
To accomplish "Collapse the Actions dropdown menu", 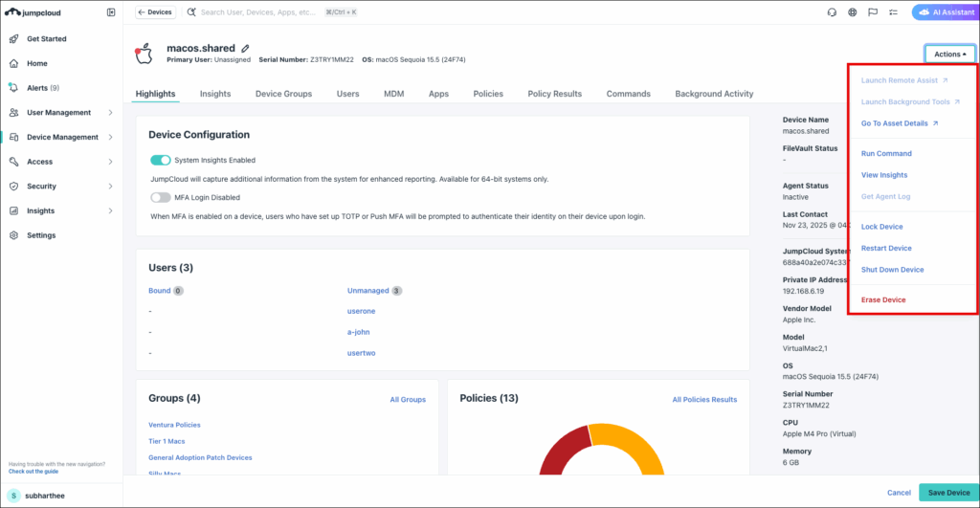I will tap(949, 55).
